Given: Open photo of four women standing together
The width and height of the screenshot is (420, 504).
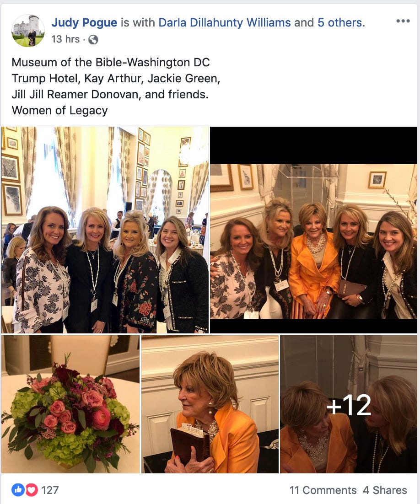Looking at the screenshot, I should point(105,230).
